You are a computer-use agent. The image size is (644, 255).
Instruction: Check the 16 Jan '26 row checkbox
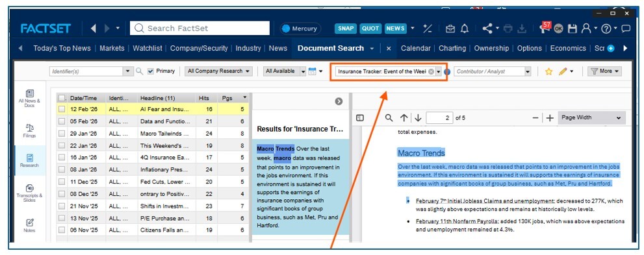pyautogui.click(x=62, y=158)
